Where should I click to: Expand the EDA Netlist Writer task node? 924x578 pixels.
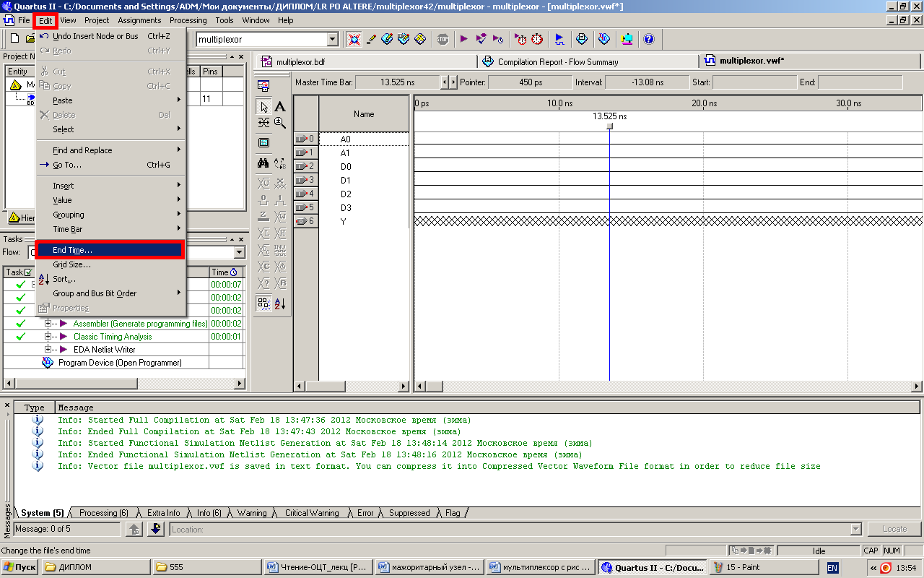49,350
